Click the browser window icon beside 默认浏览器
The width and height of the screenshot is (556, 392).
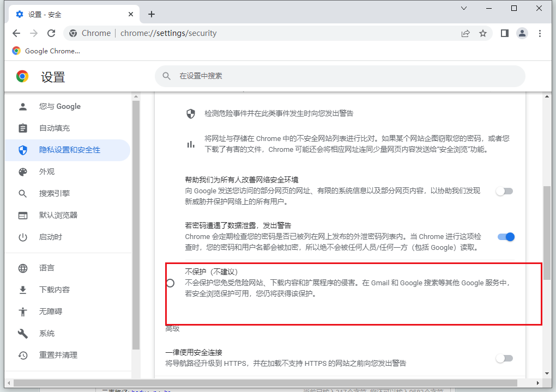pos(23,215)
